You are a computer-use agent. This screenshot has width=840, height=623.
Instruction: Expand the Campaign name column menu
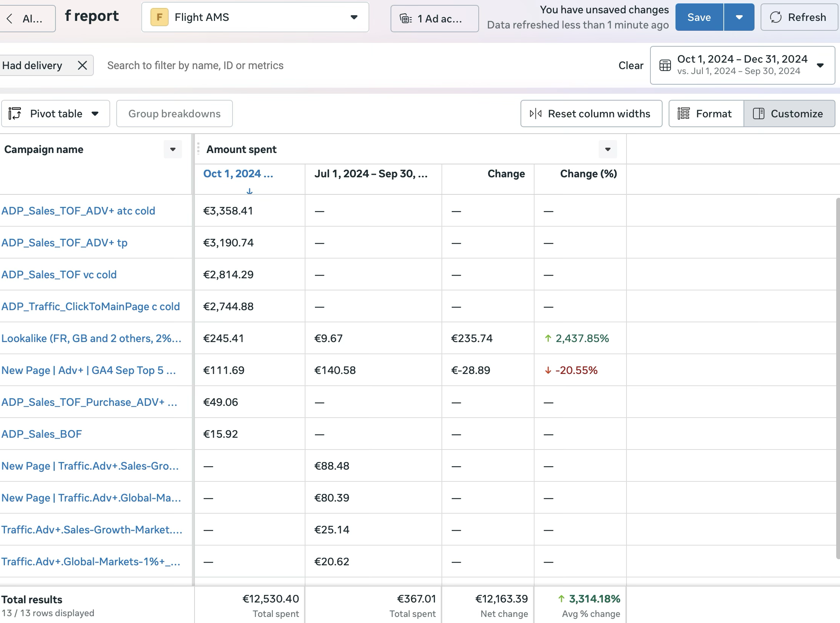pyautogui.click(x=173, y=149)
